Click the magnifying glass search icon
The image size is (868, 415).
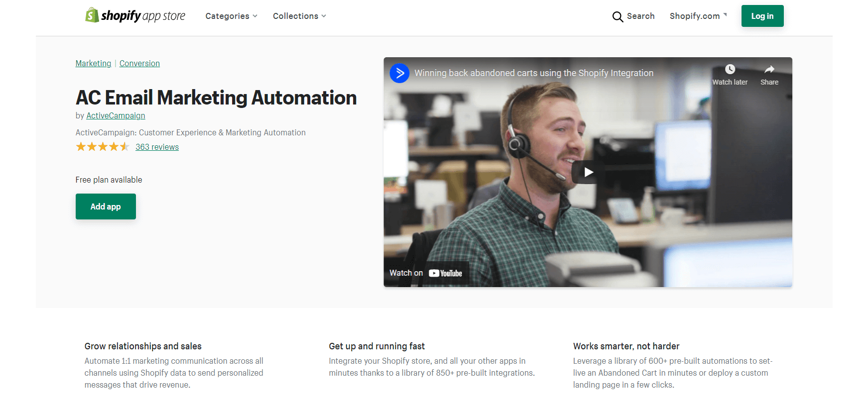(618, 16)
